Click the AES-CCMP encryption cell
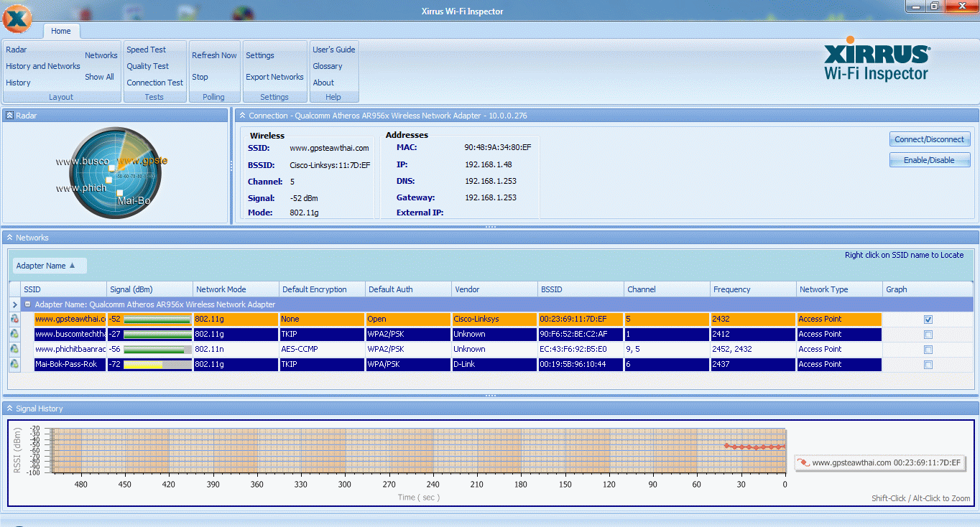 coord(322,349)
